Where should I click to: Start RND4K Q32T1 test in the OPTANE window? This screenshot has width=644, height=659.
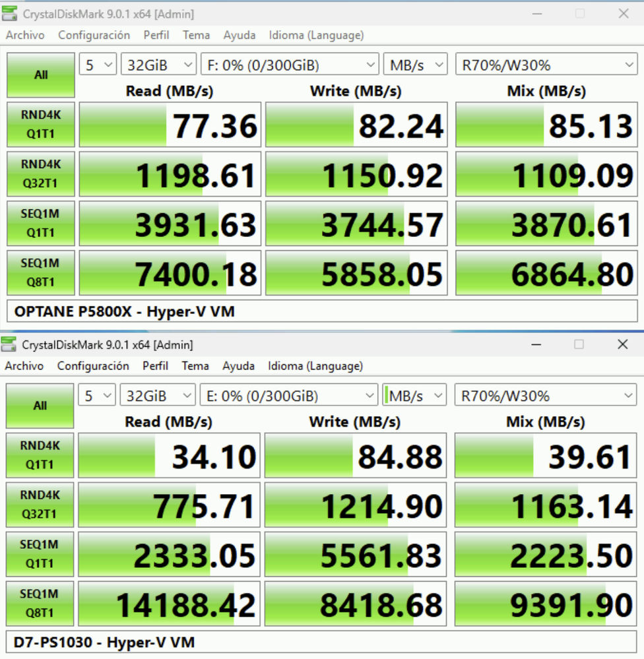click(41, 174)
